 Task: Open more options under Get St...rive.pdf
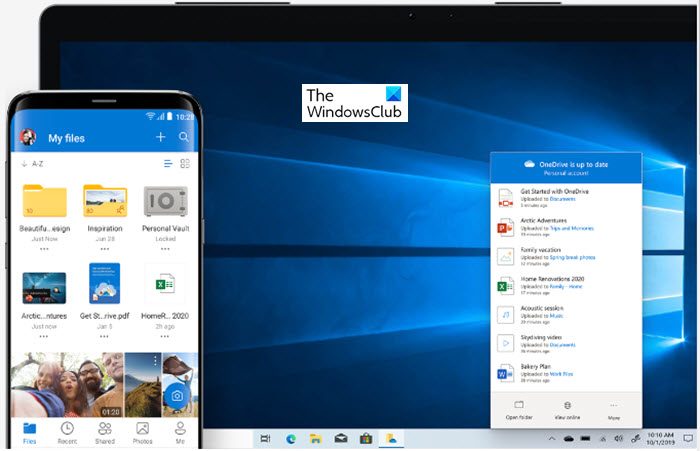tap(104, 336)
